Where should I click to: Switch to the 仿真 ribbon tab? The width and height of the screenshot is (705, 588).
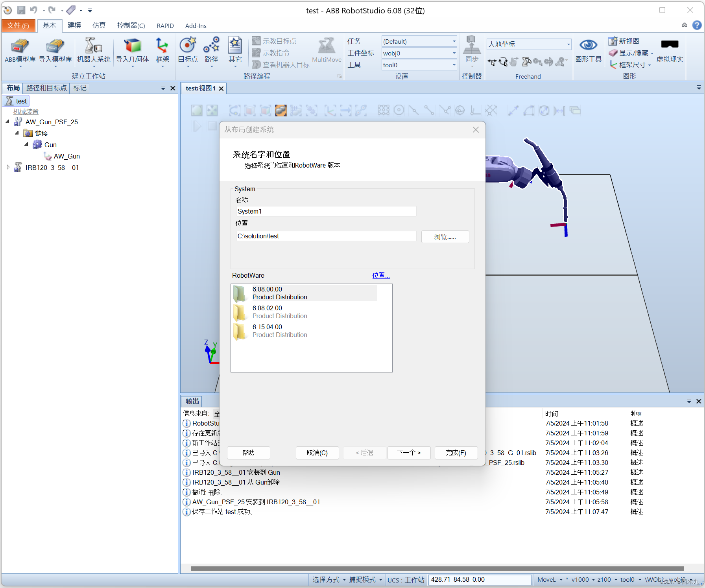click(x=99, y=26)
